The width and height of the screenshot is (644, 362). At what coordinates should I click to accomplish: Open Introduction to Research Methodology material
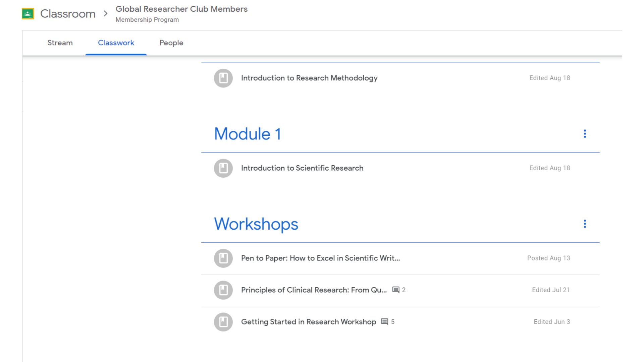click(x=309, y=78)
